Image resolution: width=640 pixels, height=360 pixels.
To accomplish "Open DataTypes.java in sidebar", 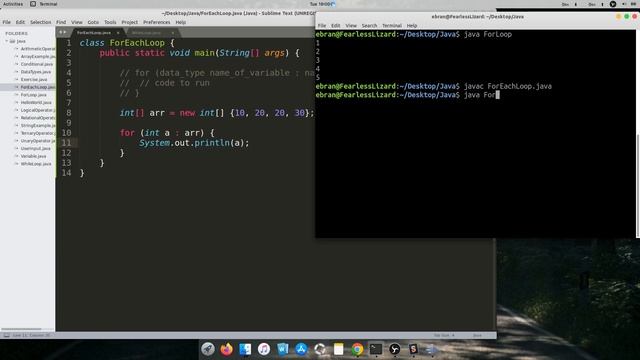I will pyautogui.click(x=36, y=72).
